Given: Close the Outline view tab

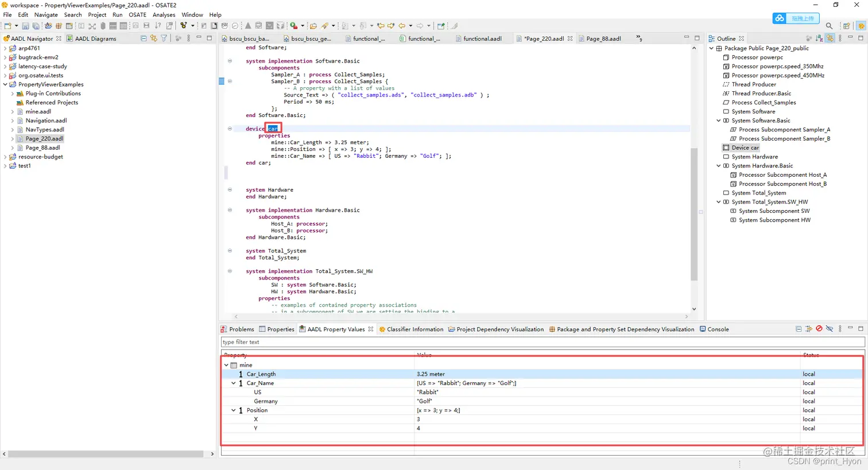Looking at the screenshot, I should tap(741, 38).
